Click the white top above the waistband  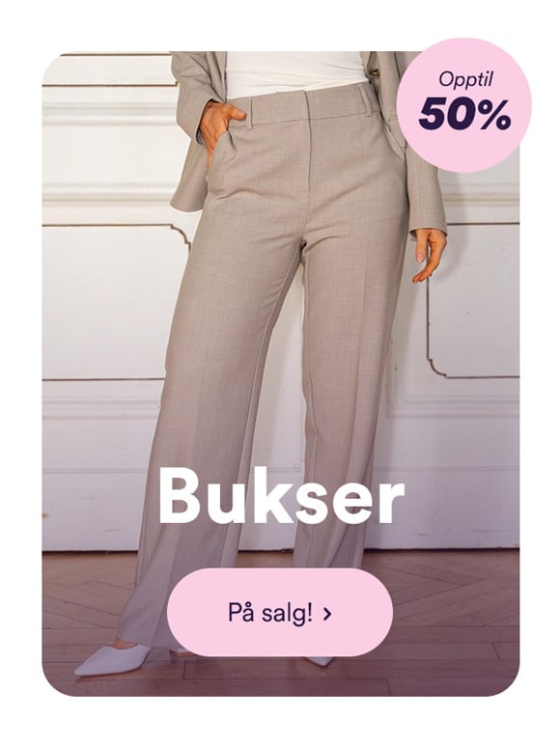click(x=294, y=73)
